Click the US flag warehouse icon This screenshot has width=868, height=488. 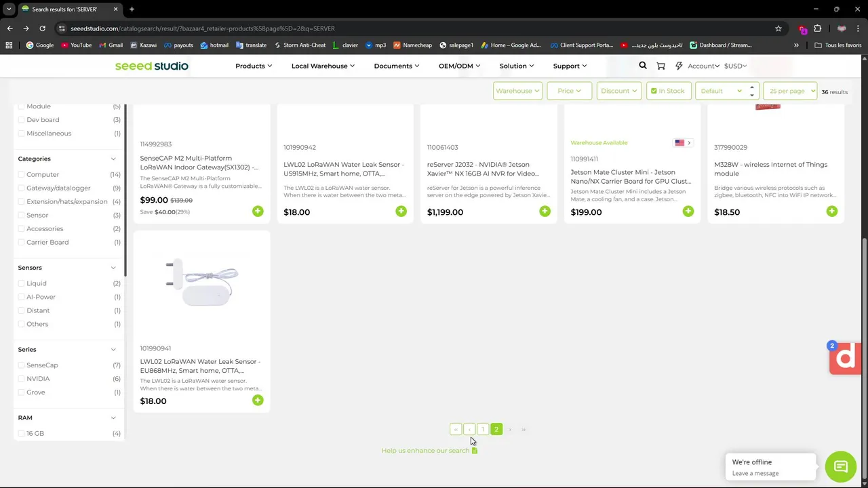pyautogui.click(x=679, y=142)
